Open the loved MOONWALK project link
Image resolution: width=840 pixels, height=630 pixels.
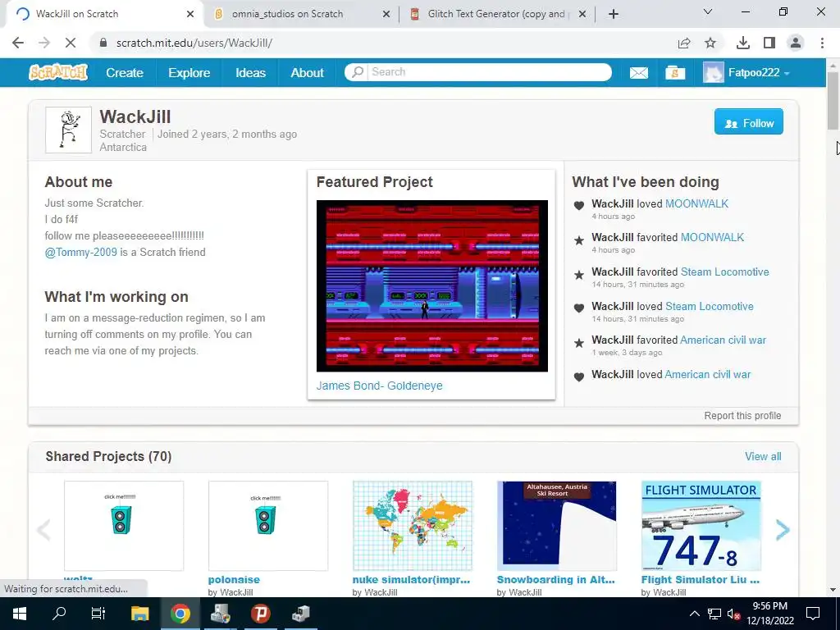coord(696,203)
